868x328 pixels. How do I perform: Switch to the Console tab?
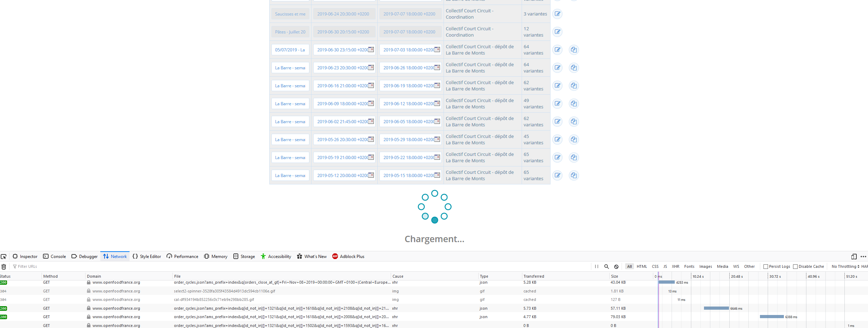click(x=55, y=257)
